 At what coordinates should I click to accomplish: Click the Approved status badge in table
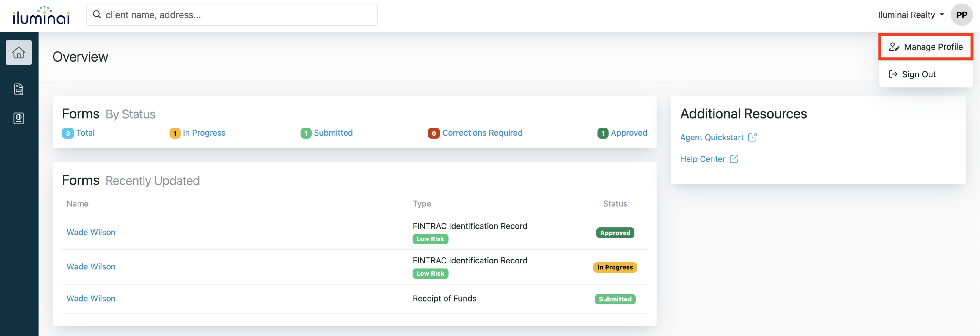point(615,233)
